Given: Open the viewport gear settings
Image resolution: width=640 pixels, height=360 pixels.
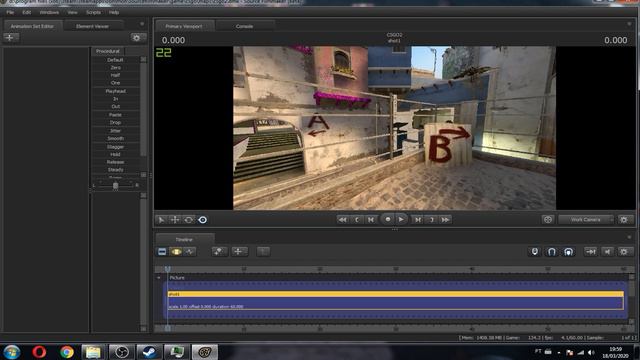Looking at the screenshot, I should click(624, 220).
